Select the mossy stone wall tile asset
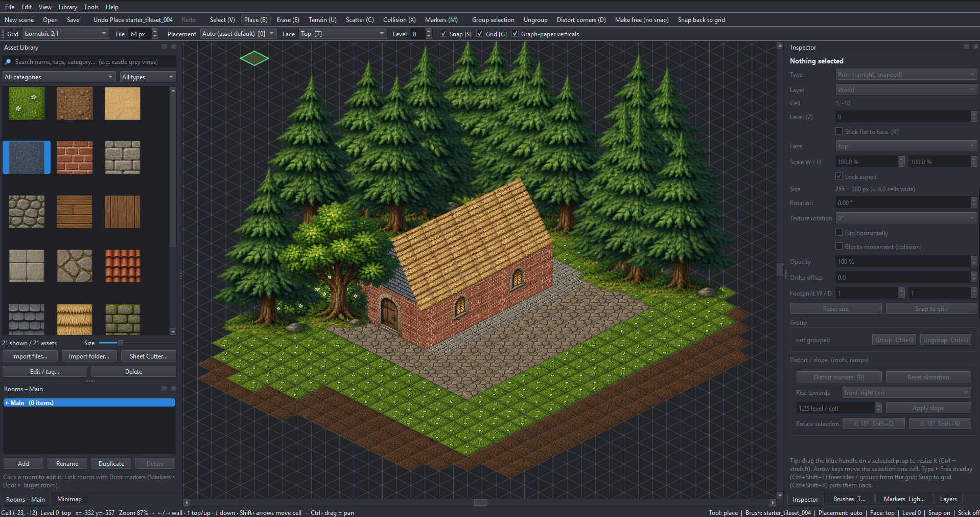This screenshot has width=980, height=517. (x=123, y=320)
